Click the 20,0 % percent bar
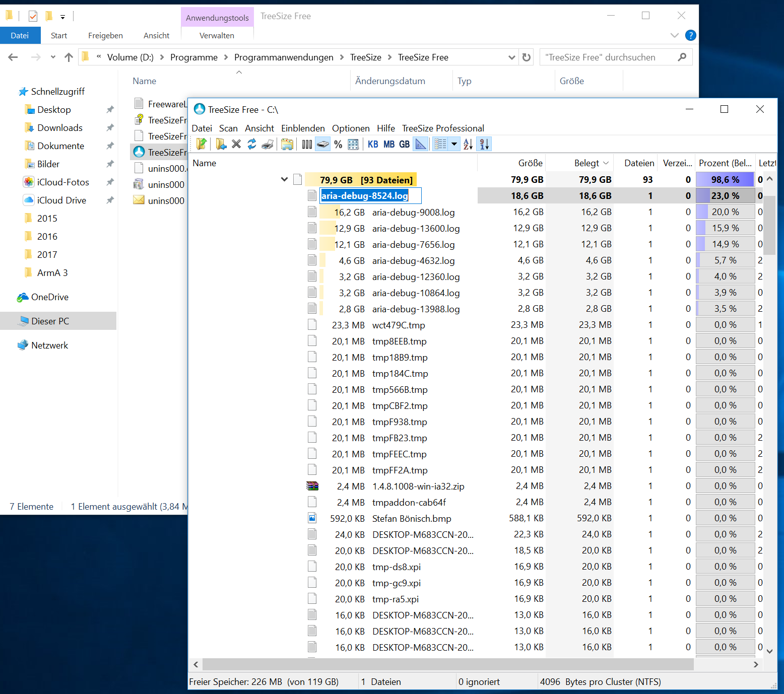 [726, 212]
